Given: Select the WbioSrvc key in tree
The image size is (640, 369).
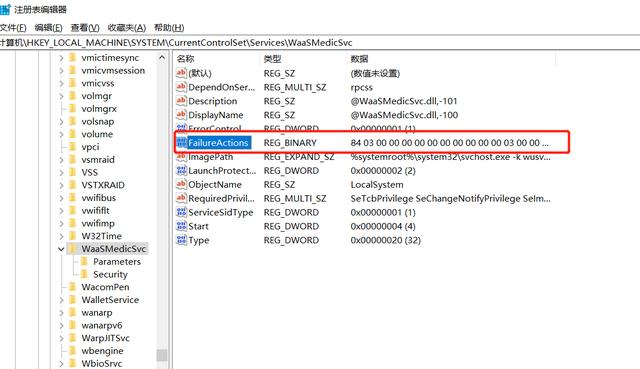Looking at the screenshot, I should (x=102, y=363).
